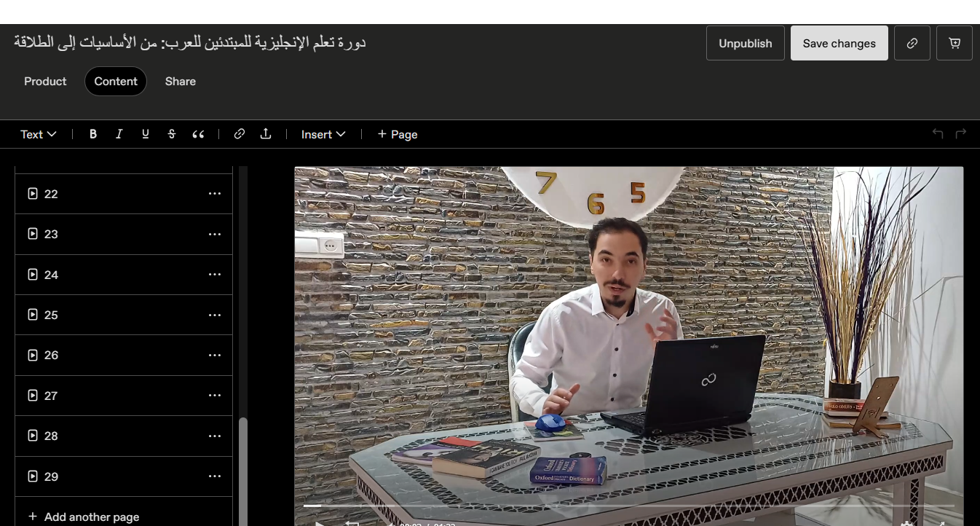The height and width of the screenshot is (526, 980).
Task: Save changes to the product
Action: click(839, 43)
